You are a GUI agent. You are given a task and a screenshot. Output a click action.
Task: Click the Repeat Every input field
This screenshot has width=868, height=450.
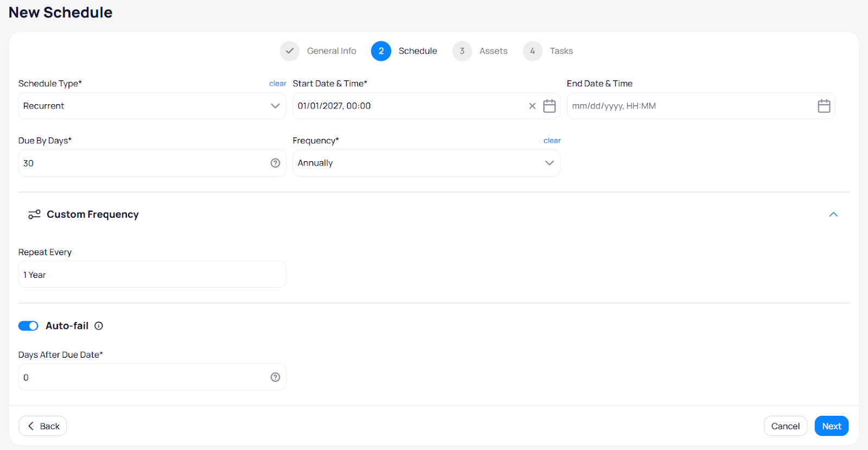pos(152,275)
